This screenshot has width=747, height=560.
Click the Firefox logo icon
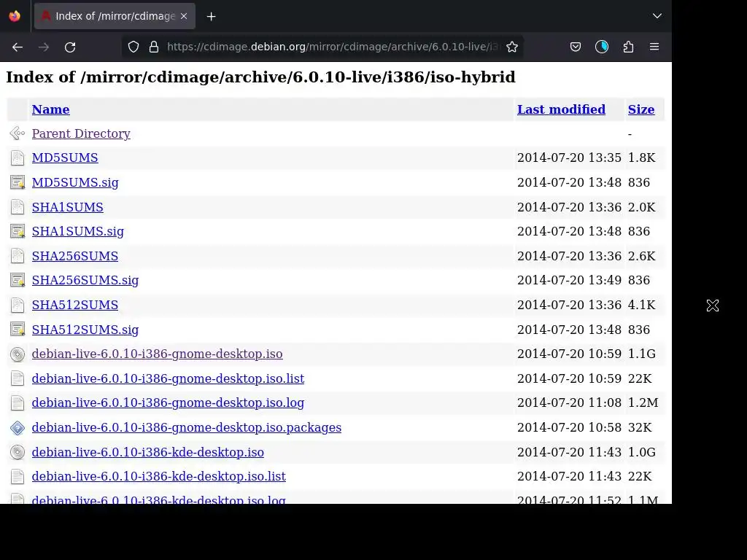15,16
